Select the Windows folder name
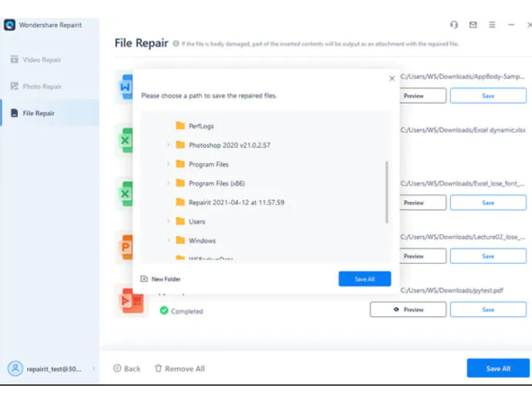This screenshot has width=532, height=399. (x=202, y=241)
